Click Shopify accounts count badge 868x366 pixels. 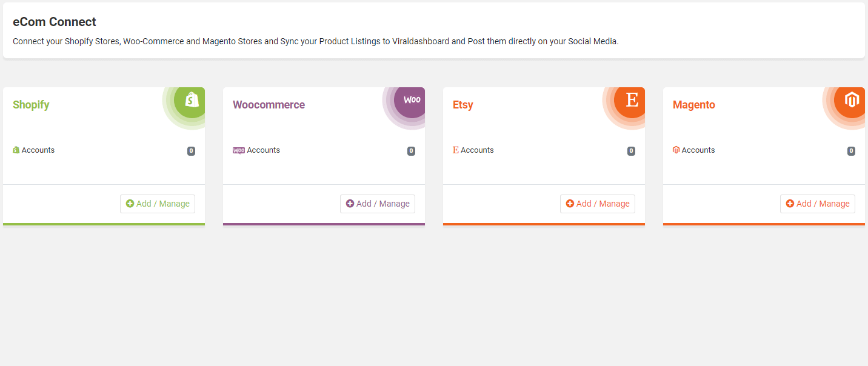pyautogui.click(x=191, y=151)
